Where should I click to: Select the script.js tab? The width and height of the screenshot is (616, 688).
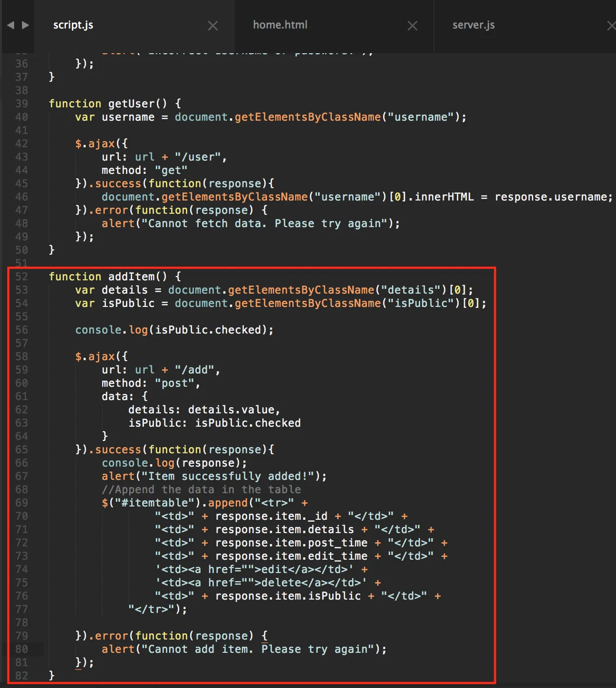(73, 25)
